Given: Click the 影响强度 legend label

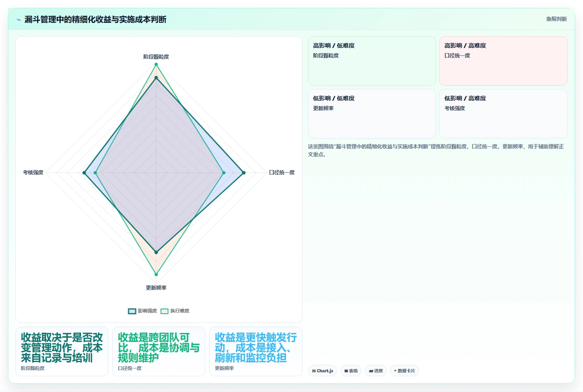Looking at the screenshot, I should pyautogui.click(x=147, y=311).
